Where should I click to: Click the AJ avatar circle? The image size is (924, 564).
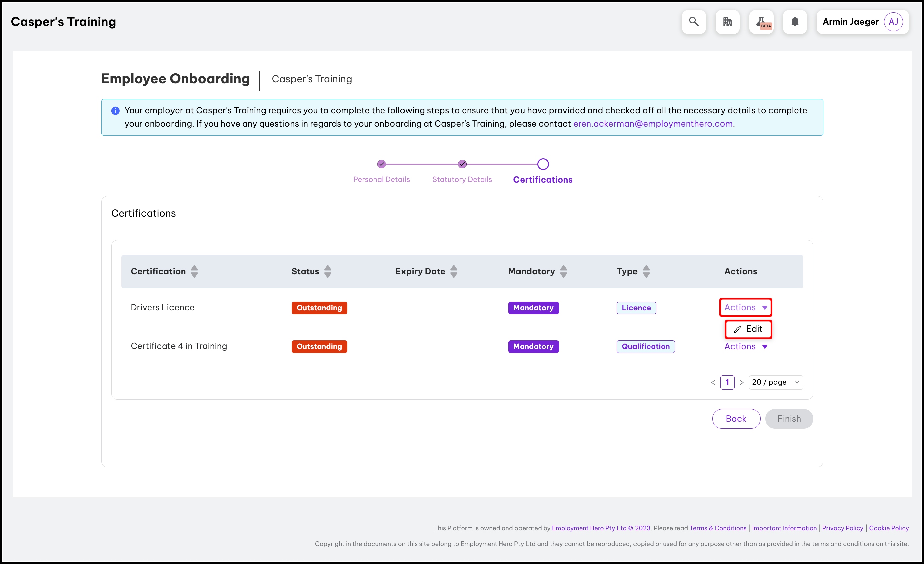[x=893, y=22]
